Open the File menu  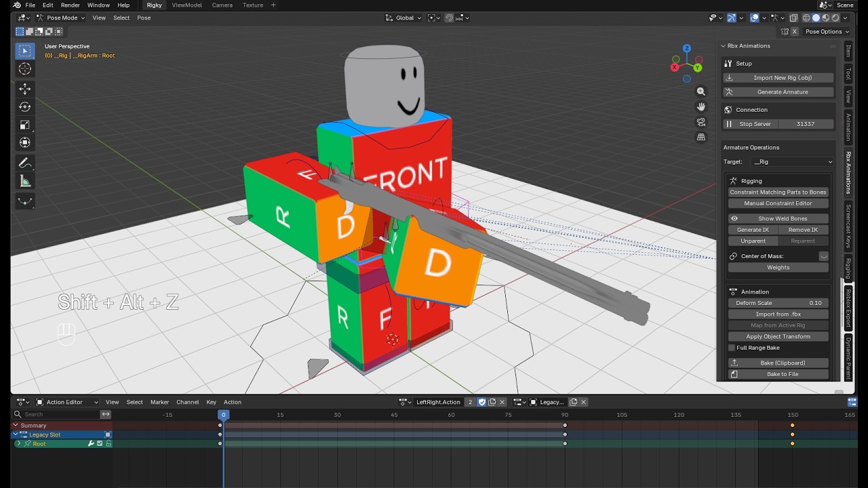click(x=31, y=5)
